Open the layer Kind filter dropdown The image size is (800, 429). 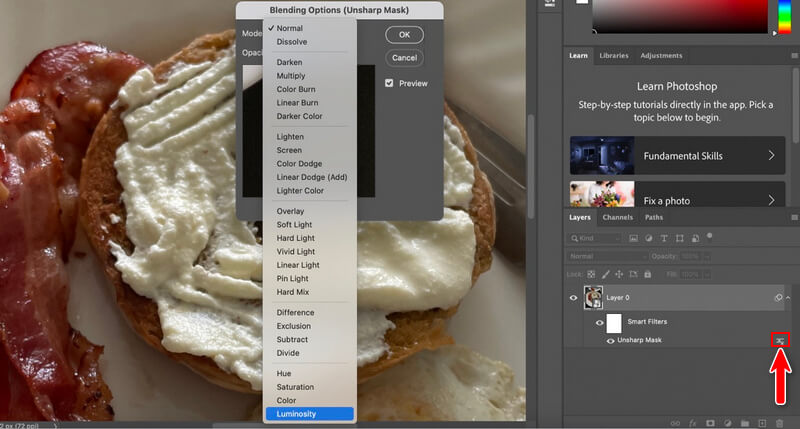click(x=594, y=238)
